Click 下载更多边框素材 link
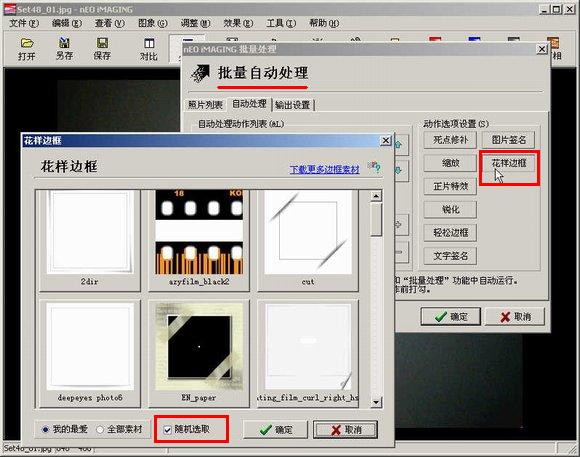Image resolution: width=580 pixels, height=457 pixels. click(x=324, y=169)
